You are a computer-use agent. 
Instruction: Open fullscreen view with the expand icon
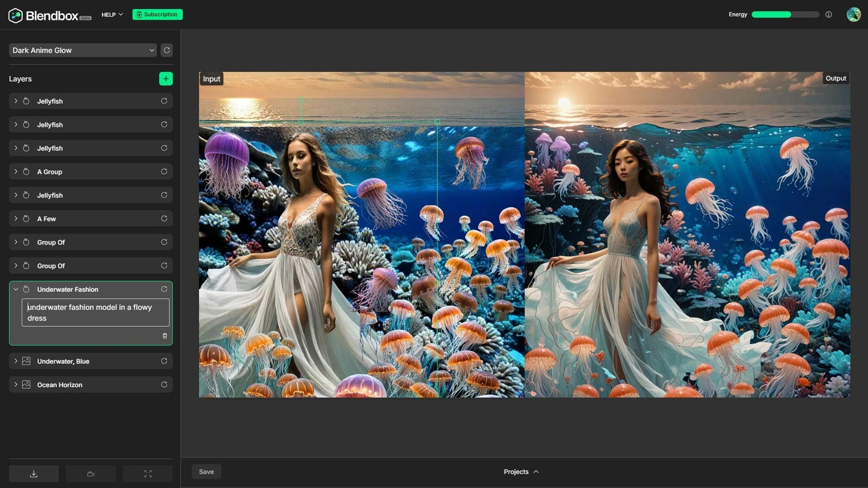[x=148, y=473]
